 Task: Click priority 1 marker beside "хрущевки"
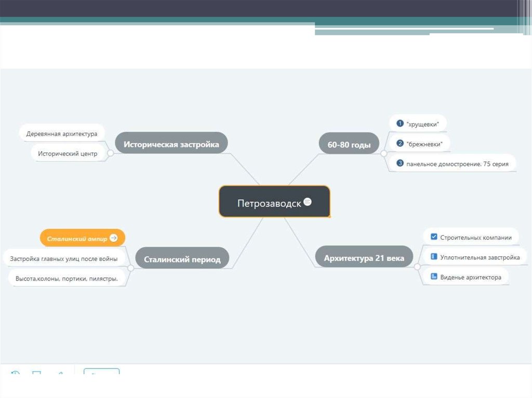400,123
